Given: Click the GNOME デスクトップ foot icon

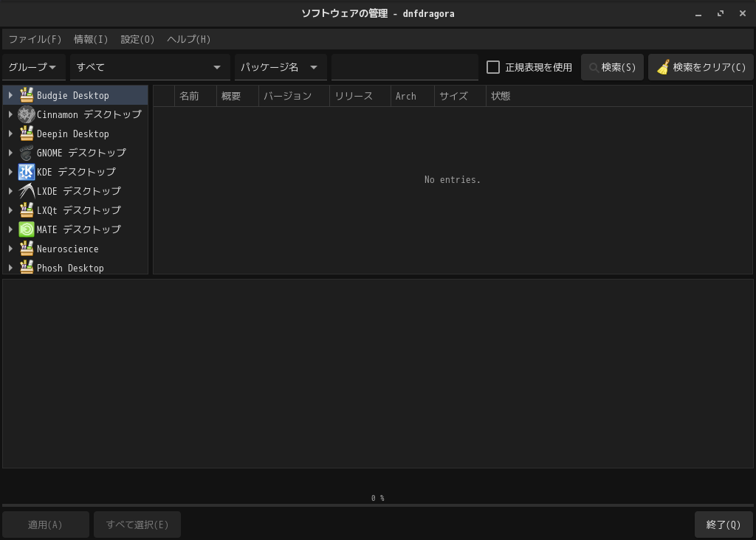Looking at the screenshot, I should click(x=27, y=153).
